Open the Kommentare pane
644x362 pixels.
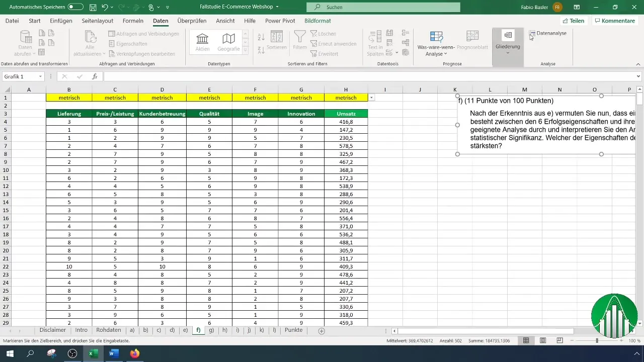pos(614,21)
